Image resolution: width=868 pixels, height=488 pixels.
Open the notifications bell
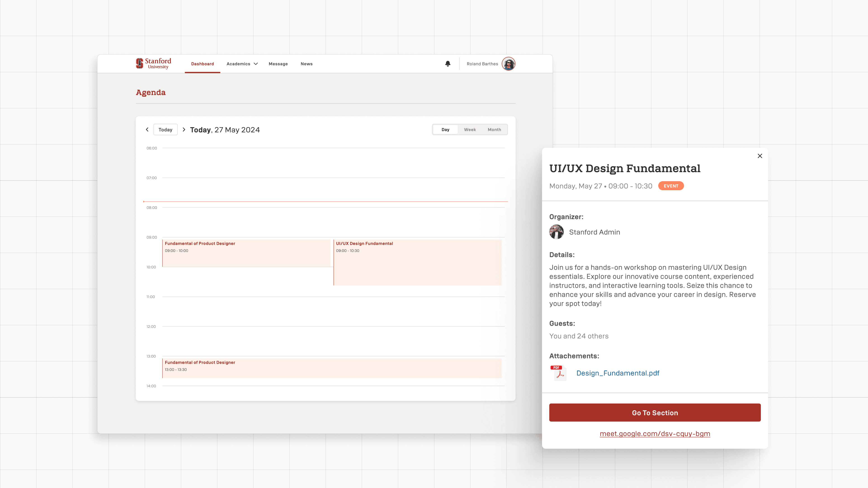pos(448,64)
